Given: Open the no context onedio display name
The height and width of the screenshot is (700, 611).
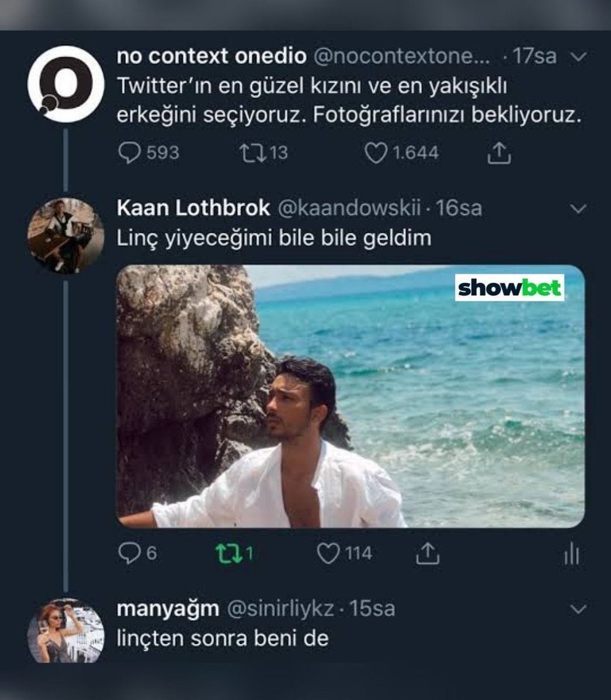Looking at the screenshot, I should point(211,56).
